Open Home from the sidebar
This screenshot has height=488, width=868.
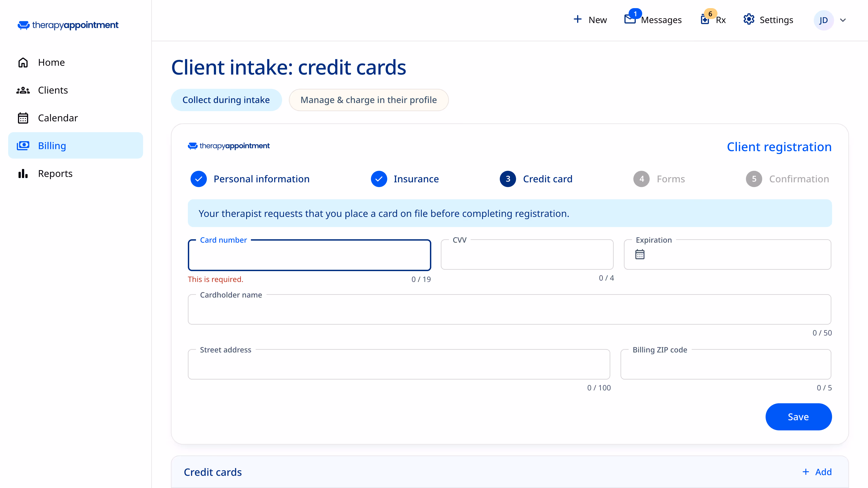click(75, 62)
